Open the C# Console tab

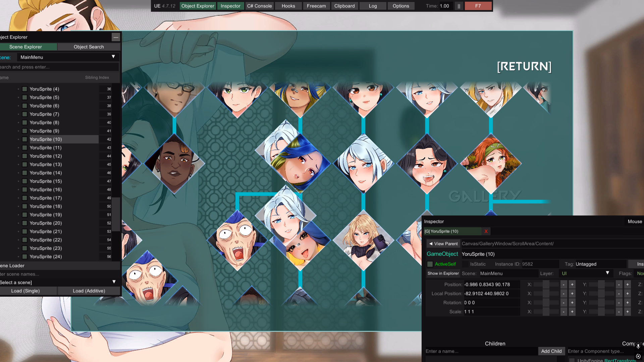pos(259,6)
